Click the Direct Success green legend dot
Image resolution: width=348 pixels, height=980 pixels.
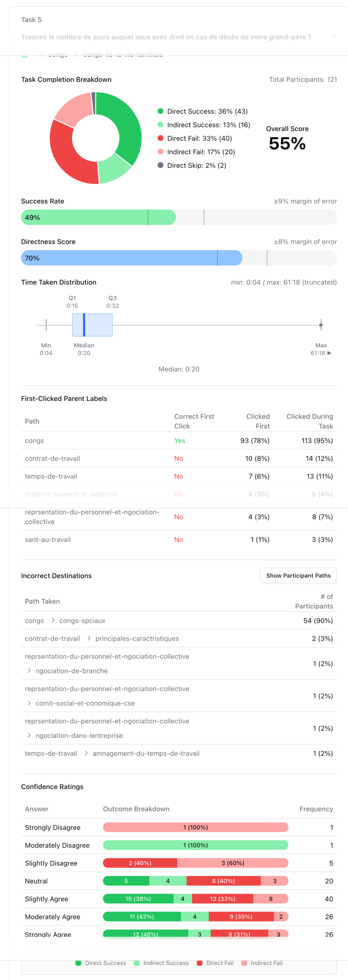[161, 111]
